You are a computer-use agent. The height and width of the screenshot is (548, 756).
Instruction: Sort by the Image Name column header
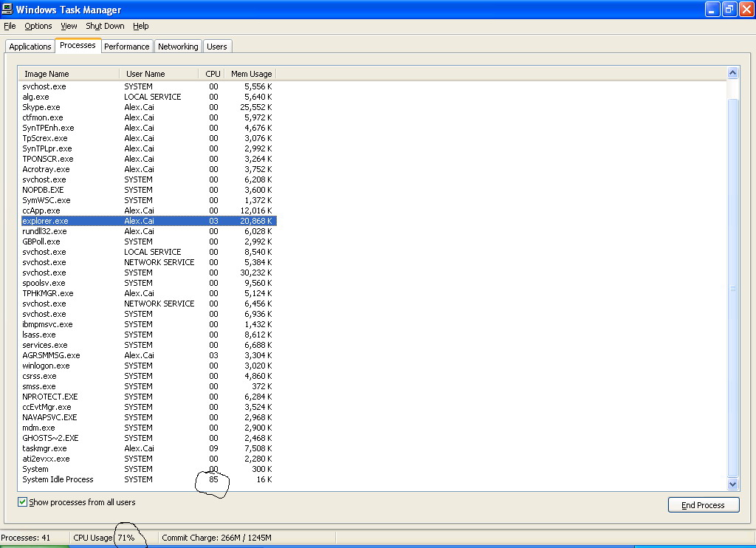coord(68,74)
